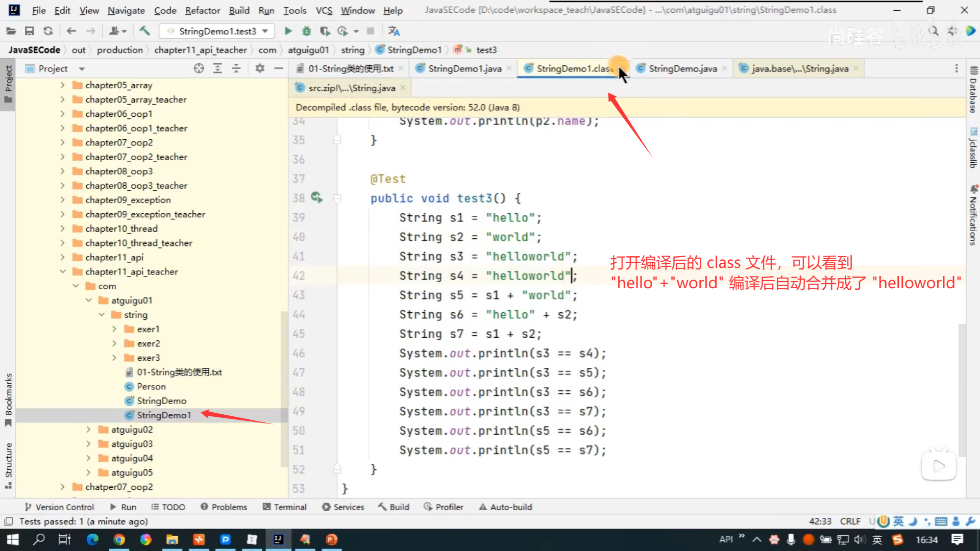Select Person class in project tree
The height and width of the screenshot is (551, 980).
pyautogui.click(x=151, y=387)
